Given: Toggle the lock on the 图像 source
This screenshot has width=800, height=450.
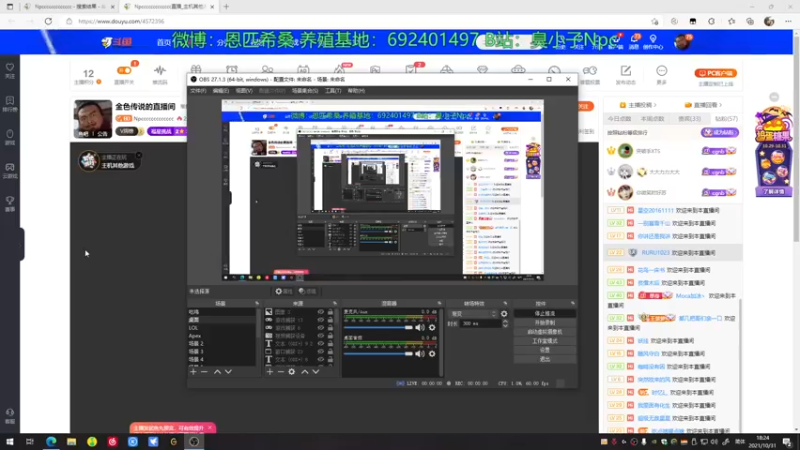Looking at the screenshot, I should click(330, 312).
